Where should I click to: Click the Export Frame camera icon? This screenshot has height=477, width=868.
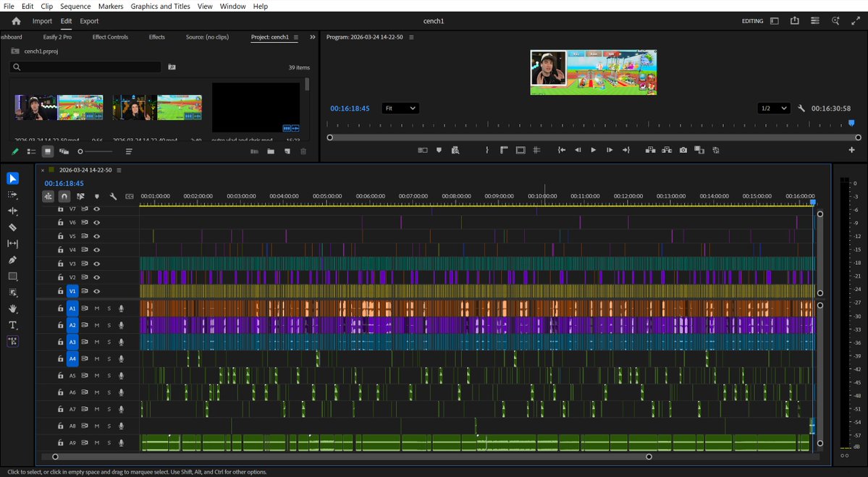(x=683, y=150)
